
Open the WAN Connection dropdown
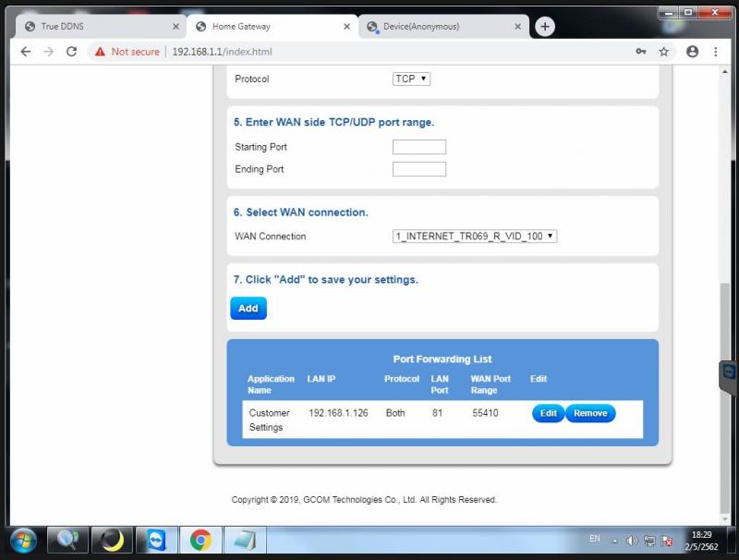coord(475,237)
